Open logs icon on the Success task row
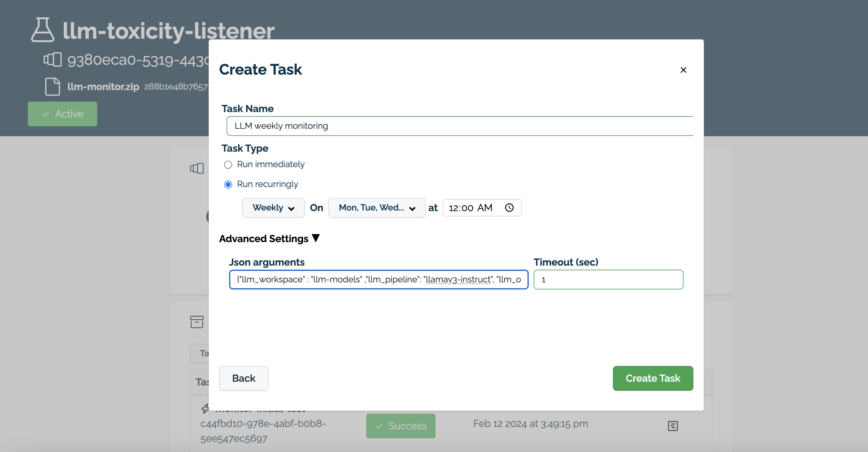868x452 pixels. click(x=673, y=426)
